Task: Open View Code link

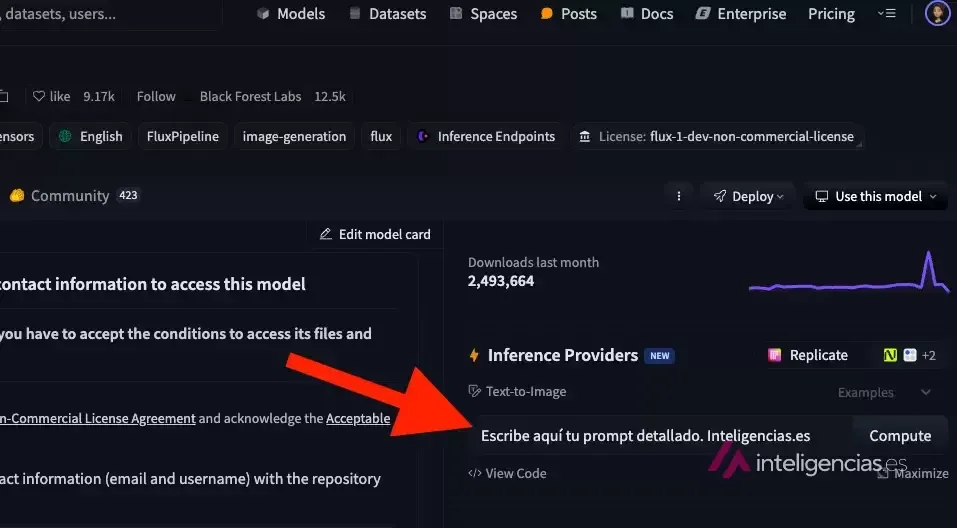Action: (x=507, y=473)
